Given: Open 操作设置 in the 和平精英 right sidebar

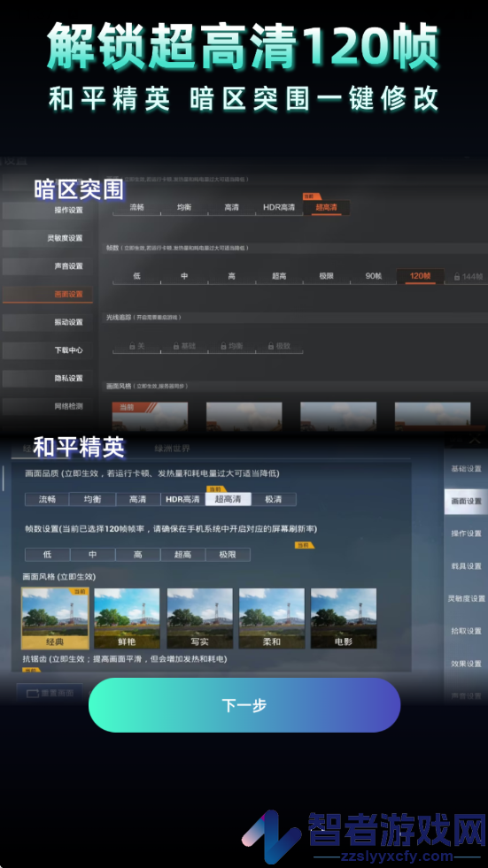Looking at the screenshot, I should (466, 533).
